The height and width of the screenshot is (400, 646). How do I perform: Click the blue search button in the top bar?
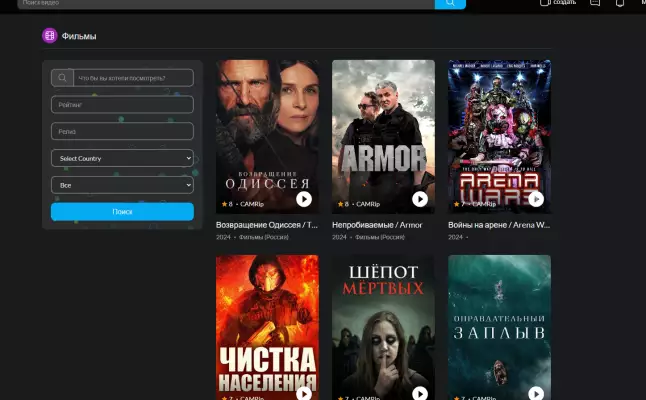pyautogui.click(x=450, y=3)
